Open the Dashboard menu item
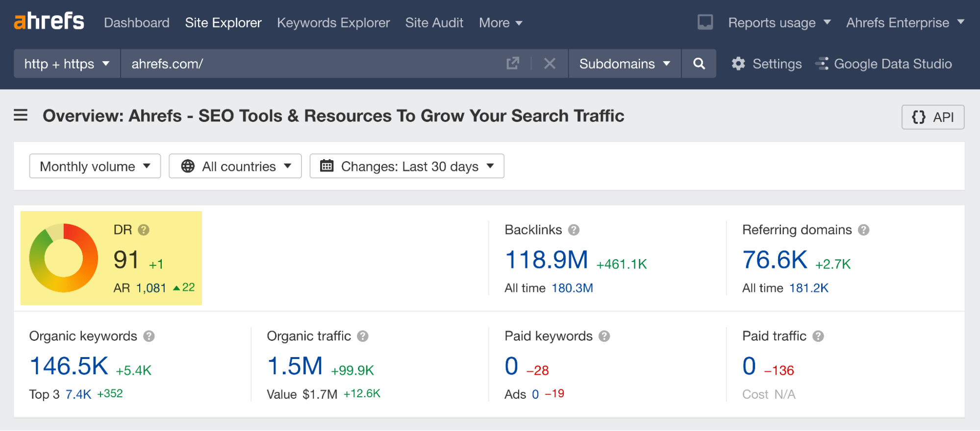Image resolution: width=980 pixels, height=431 pixels. tap(137, 23)
